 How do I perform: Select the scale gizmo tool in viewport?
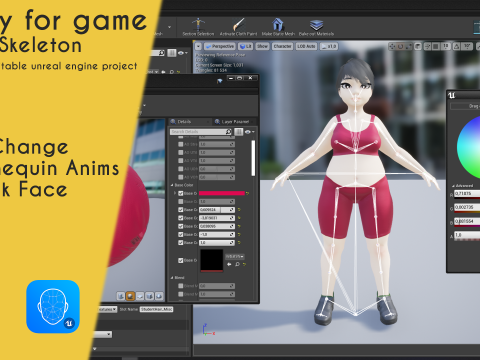(409, 46)
